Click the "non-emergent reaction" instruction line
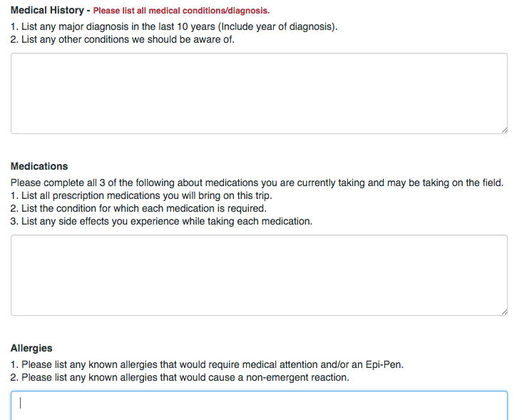 point(180,377)
